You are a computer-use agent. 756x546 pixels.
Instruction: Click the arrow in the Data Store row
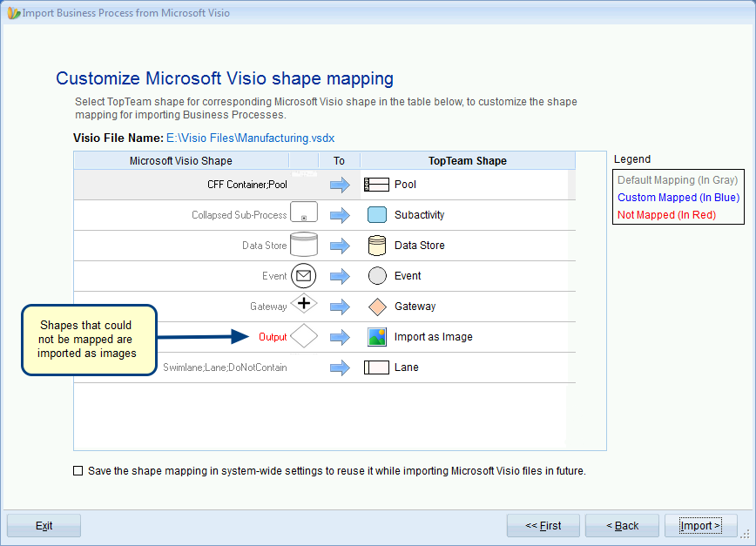(340, 246)
